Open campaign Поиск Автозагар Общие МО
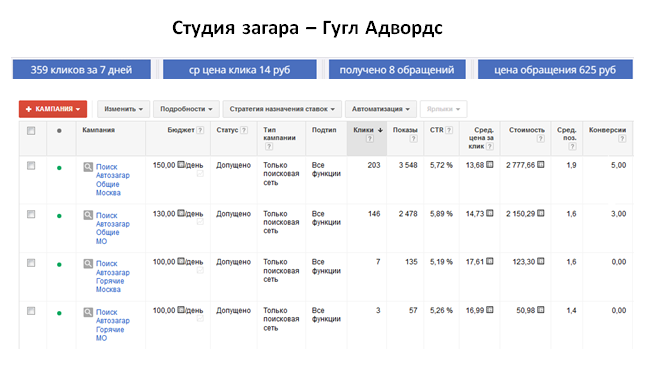 (112, 228)
